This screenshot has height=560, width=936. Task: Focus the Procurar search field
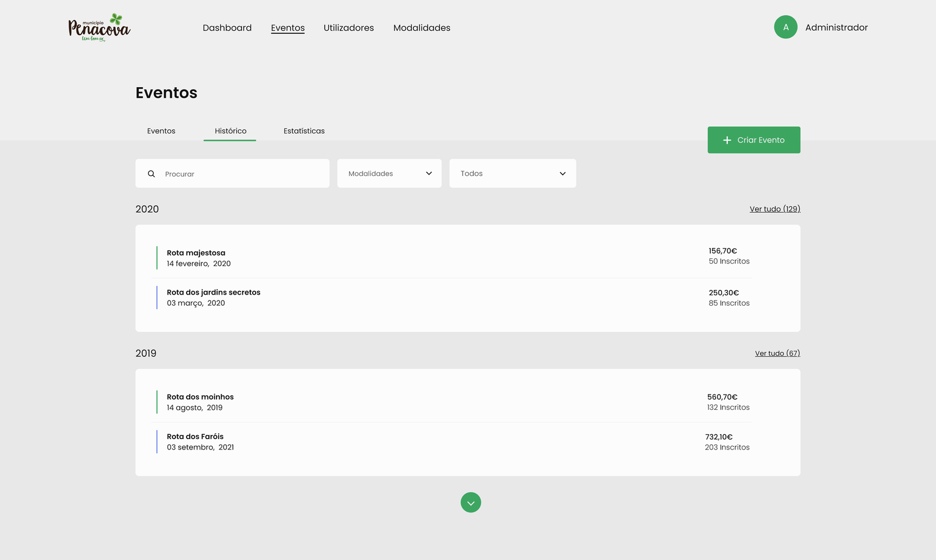tap(243, 174)
